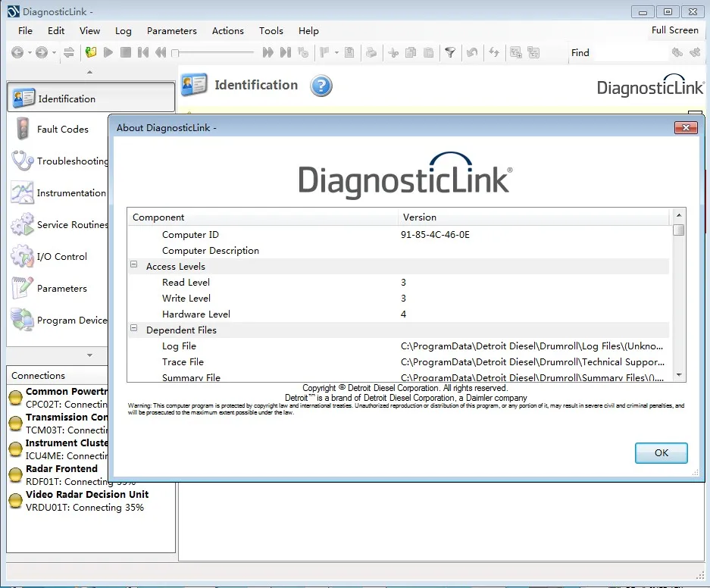Screen dimensions: 710x588
Task: Select Program Device in the side panel
Action: coord(58,320)
